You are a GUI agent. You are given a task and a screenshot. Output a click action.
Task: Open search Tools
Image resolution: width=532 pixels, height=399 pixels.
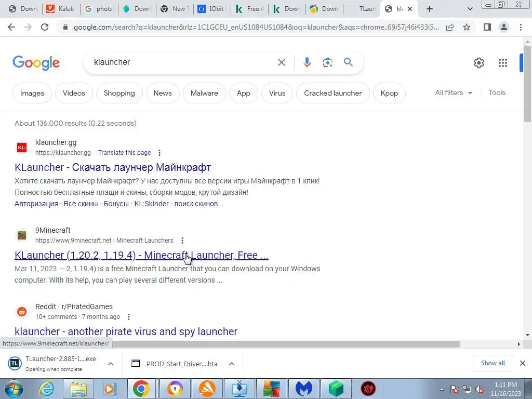click(x=497, y=92)
